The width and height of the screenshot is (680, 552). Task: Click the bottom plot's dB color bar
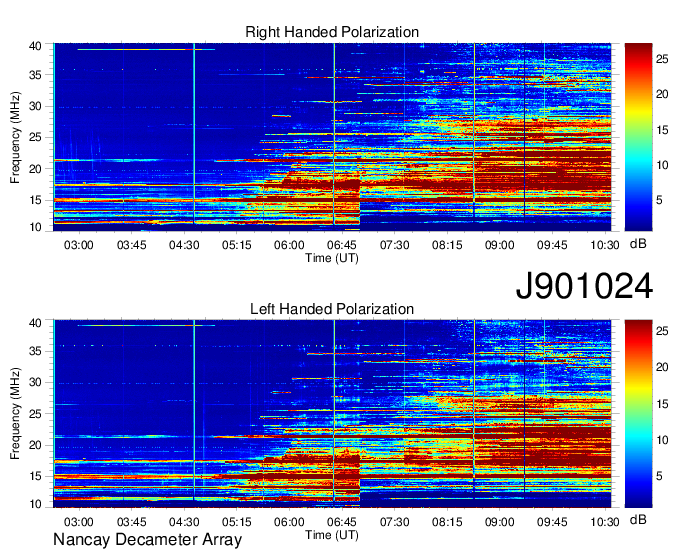(638, 414)
